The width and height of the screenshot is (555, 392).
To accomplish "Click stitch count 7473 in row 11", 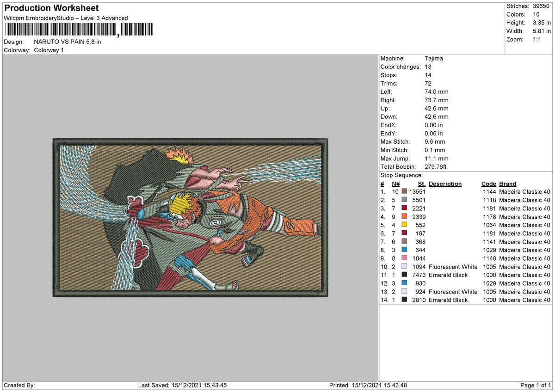I will [419, 275].
